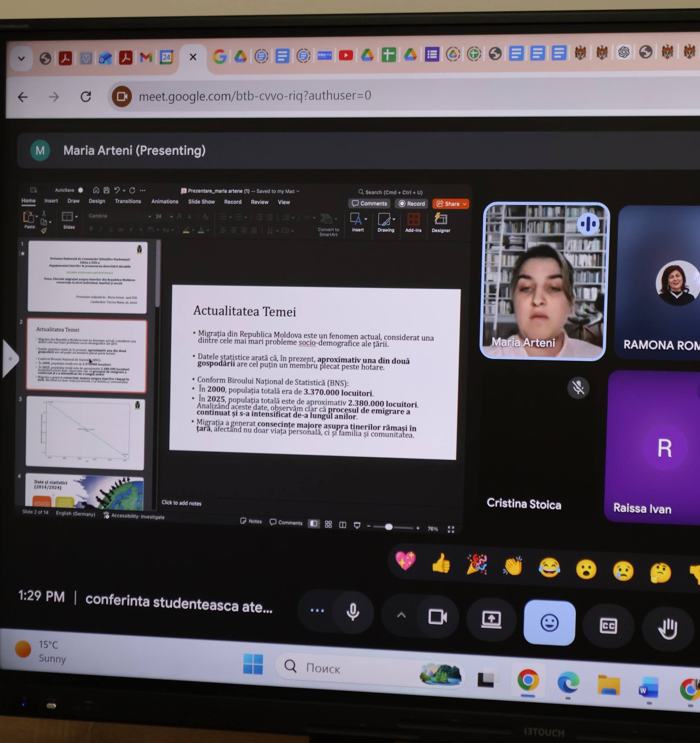Send the clapping hands emoji reaction

(x=513, y=566)
